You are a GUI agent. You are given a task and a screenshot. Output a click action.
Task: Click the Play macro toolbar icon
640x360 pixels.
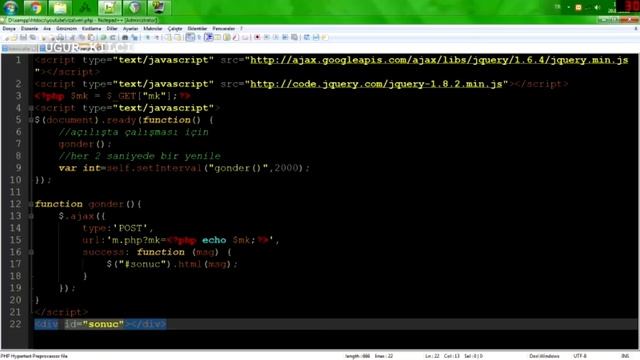pos(276,38)
